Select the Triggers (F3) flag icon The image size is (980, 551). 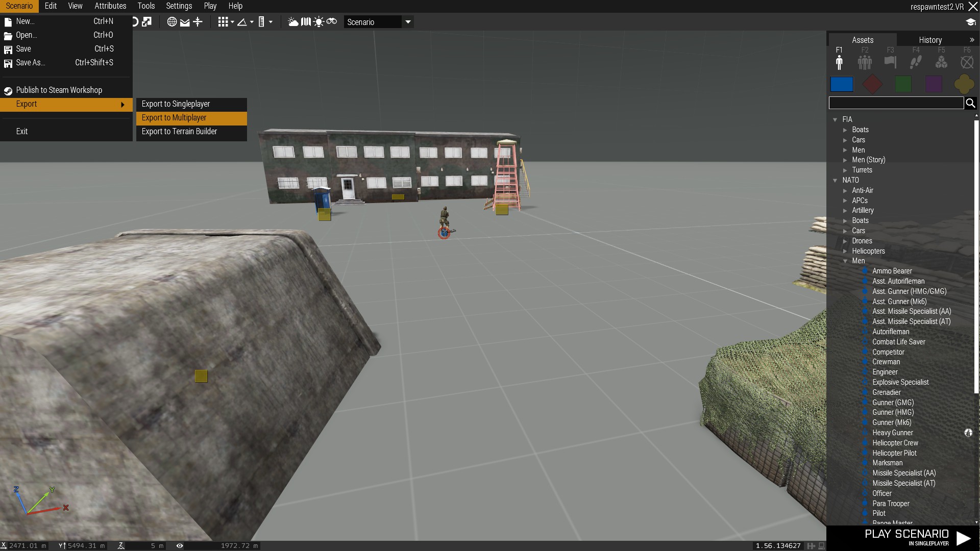coord(890,62)
